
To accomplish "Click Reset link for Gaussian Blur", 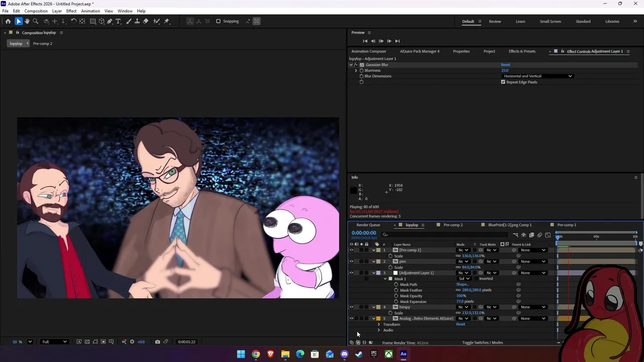I will click(x=506, y=65).
